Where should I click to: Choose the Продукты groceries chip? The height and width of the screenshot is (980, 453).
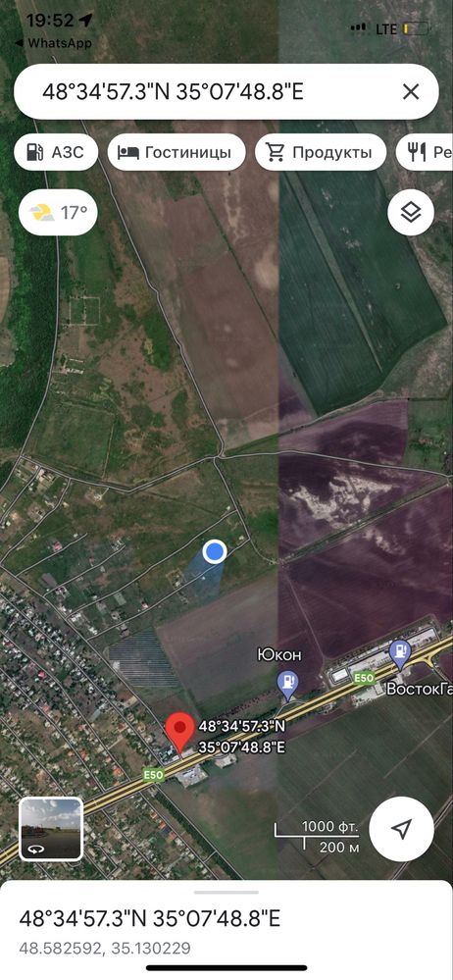[x=320, y=152]
